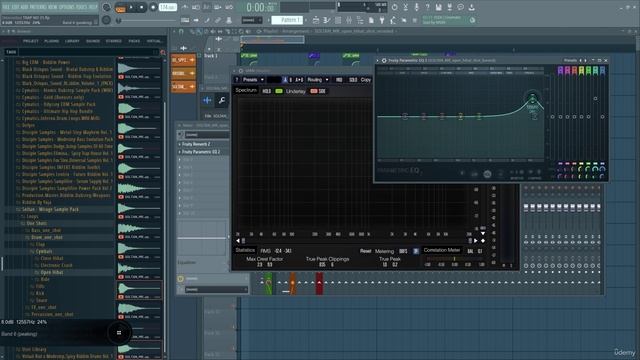Open the Presets dropdown in analyzer
Viewport: 640px width, 360px height.
click(x=253, y=80)
